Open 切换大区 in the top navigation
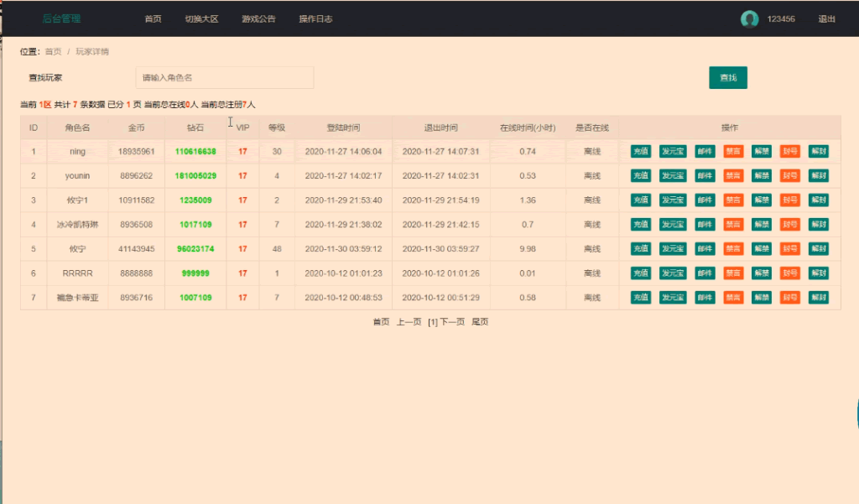859x504 pixels. [201, 19]
